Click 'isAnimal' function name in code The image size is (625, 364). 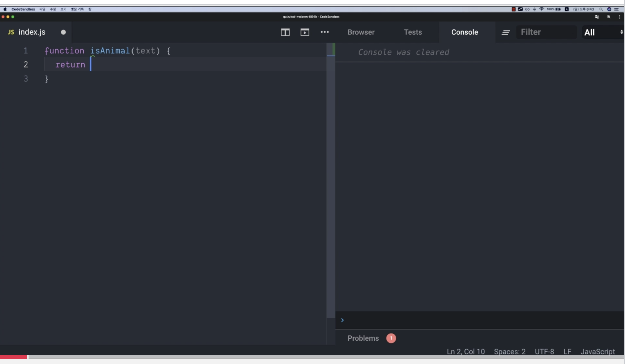[110, 51]
